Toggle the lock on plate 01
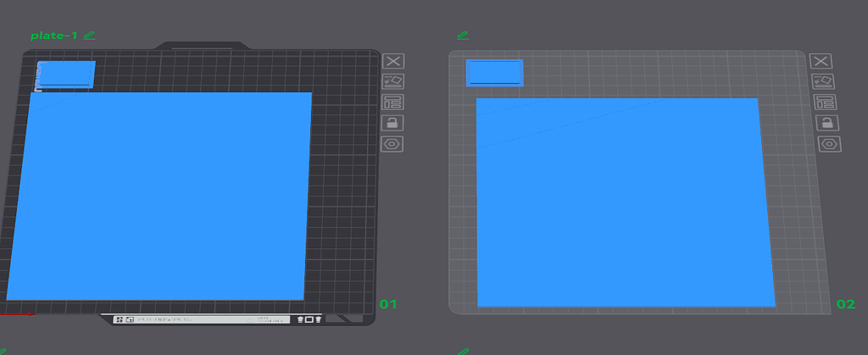 [x=392, y=123]
